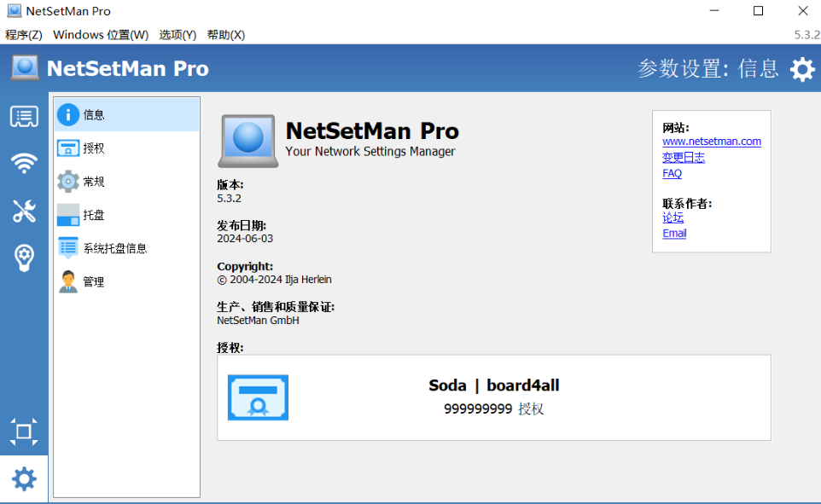Click the licensee name Soda | board4all

click(x=494, y=385)
